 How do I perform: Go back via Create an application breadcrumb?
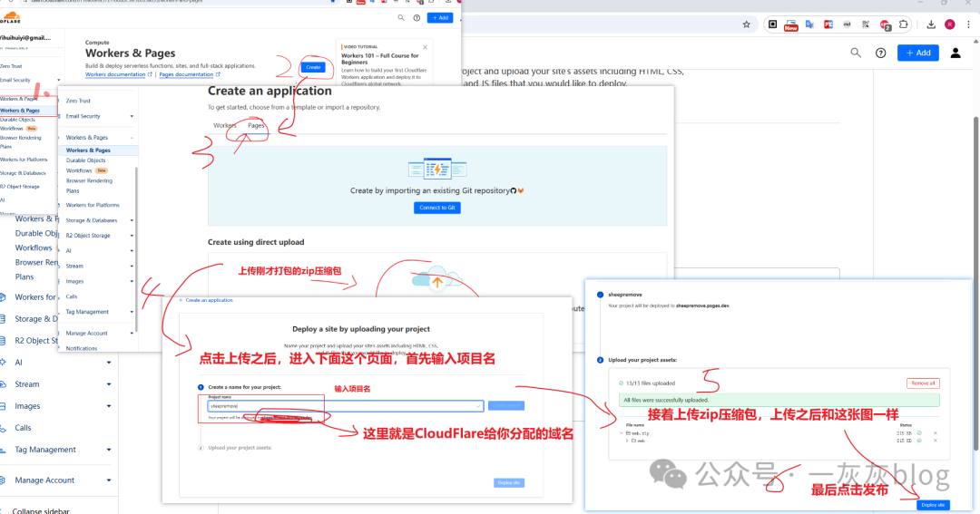[x=206, y=300]
